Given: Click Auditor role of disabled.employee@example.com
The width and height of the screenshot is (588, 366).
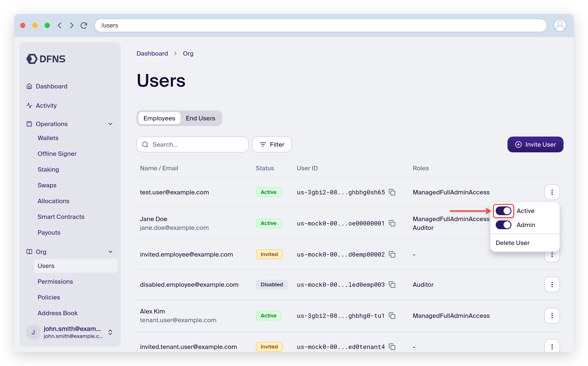Looking at the screenshot, I should click(x=423, y=285).
